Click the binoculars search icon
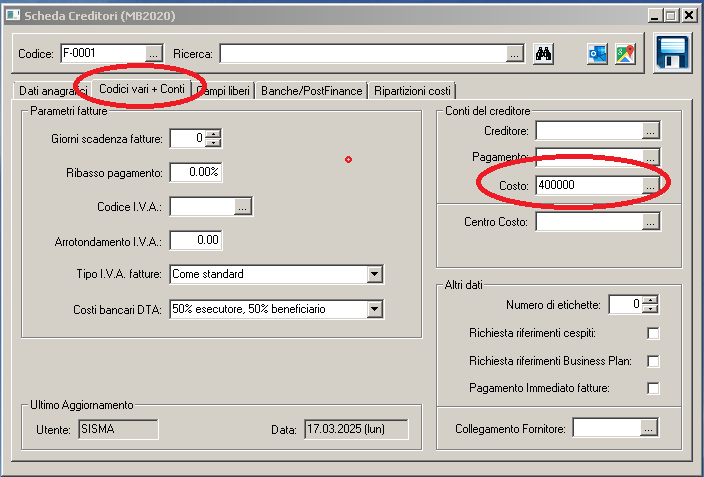The height and width of the screenshot is (477, 704). [x=544, y=54]
